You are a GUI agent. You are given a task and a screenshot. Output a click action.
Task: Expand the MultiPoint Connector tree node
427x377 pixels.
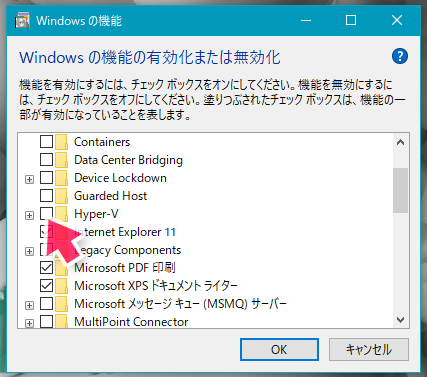click(29, 323)
